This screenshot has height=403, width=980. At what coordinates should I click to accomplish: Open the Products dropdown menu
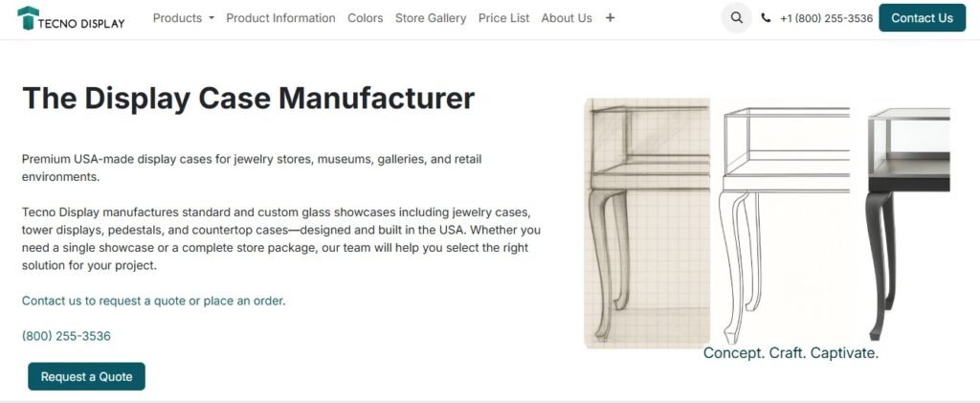click(x=183, y=18)
